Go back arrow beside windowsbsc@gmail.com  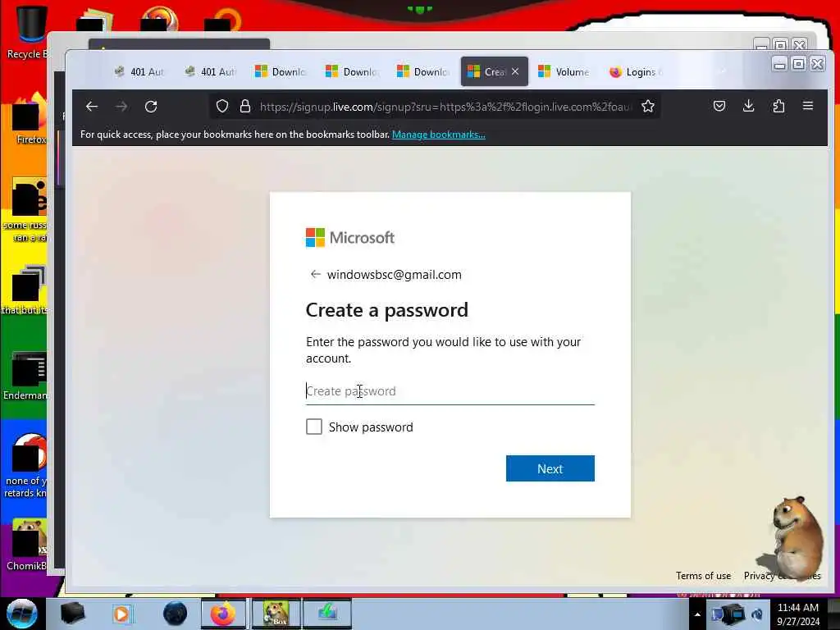click(x=315, y=274)
